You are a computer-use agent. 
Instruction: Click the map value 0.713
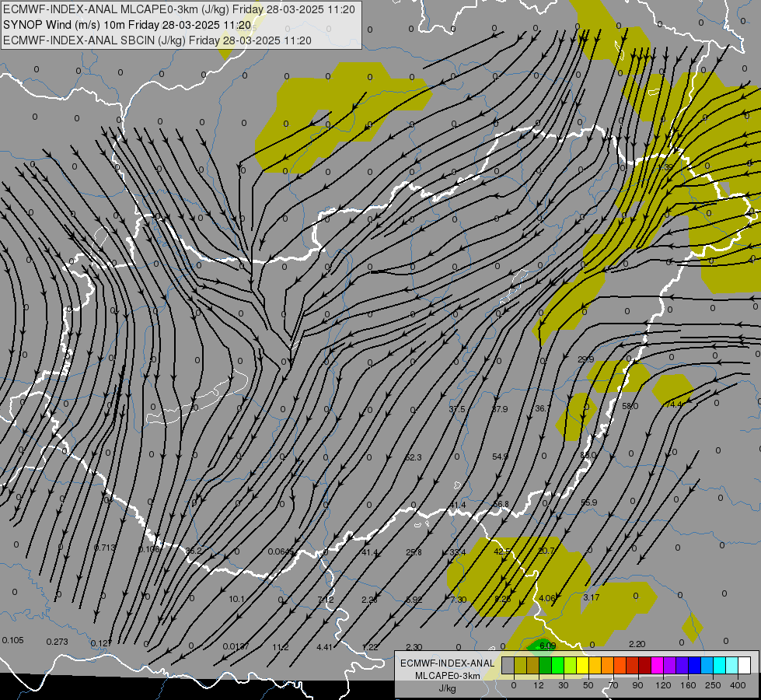[x=105, y=548]
